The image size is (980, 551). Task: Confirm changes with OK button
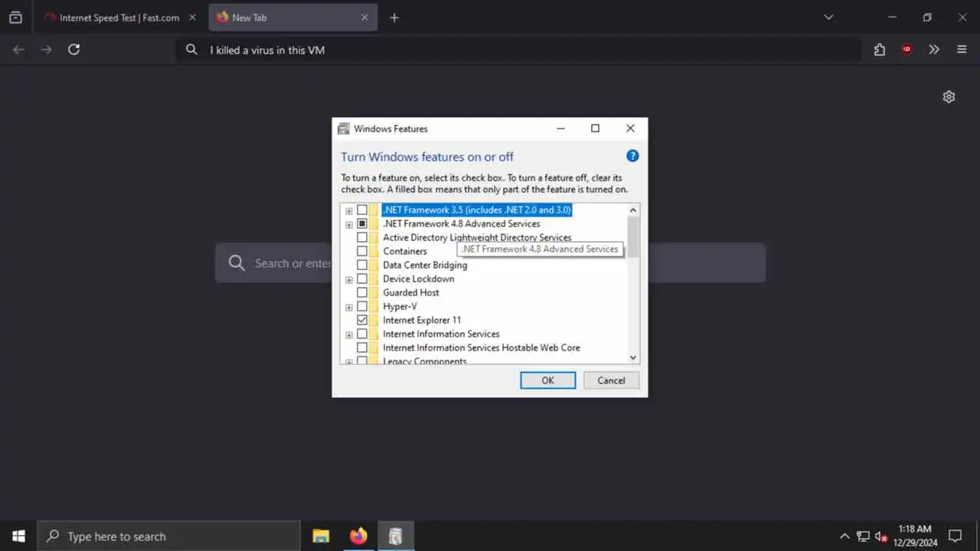pos(547,380)
